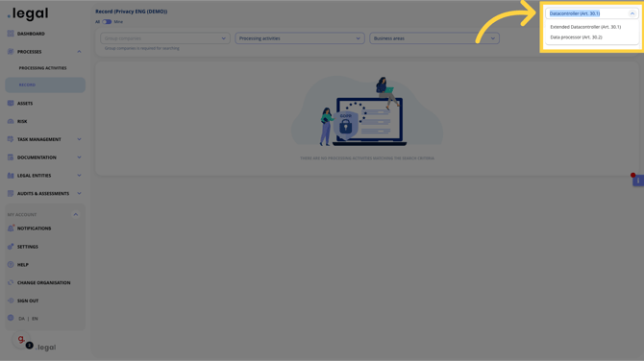The width and height of the screenshot is (644, 361).
Task: Toggle the All/Mine switch
Action: pyautogui.click(x=107, y=22)
